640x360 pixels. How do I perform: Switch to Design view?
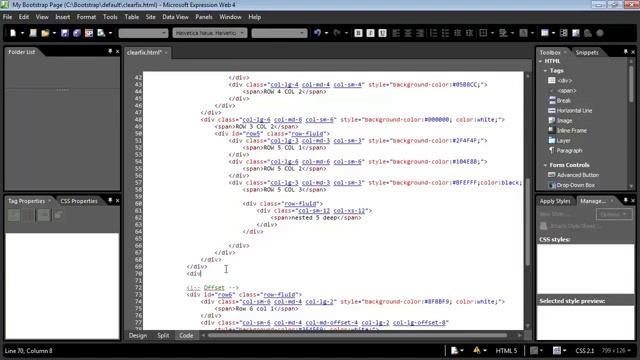coord(138,336)
